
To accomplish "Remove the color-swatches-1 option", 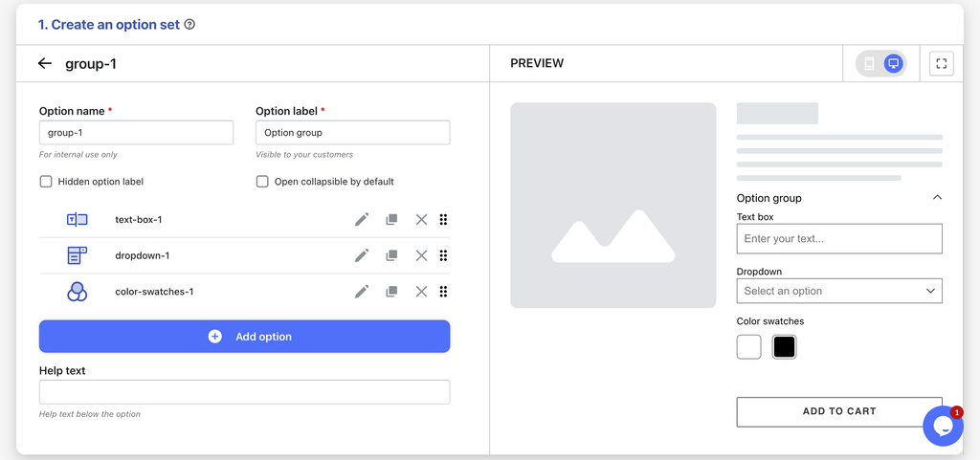I will click(422, 292).
